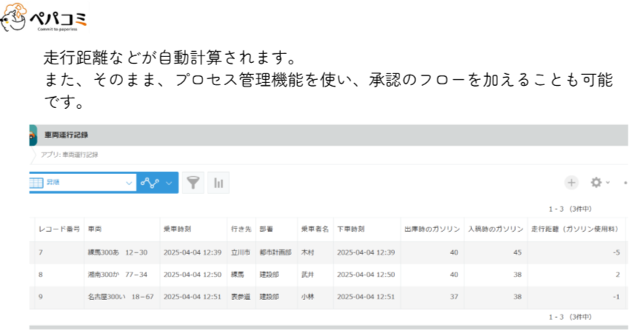
Task: Sort by 入稿時のガソリン column header
Action: pyautogui.click(x=496, y=230)
